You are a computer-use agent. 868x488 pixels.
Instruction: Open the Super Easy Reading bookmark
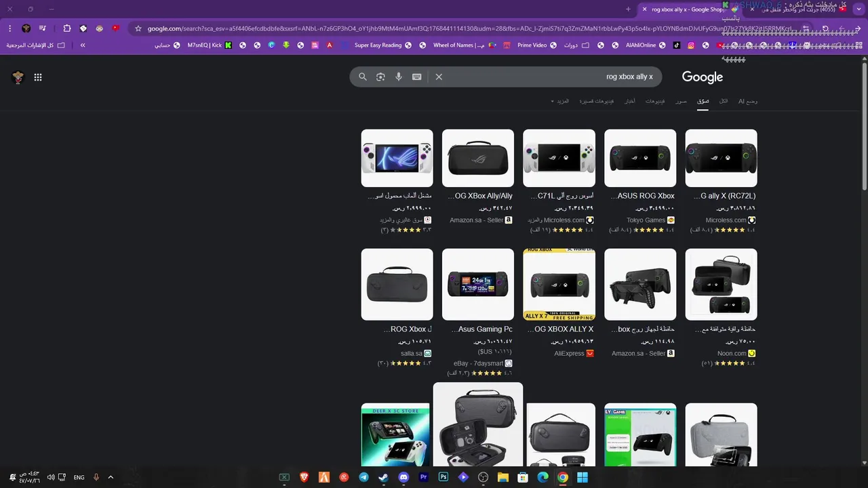pyautogui.click(x=383, y=45)
